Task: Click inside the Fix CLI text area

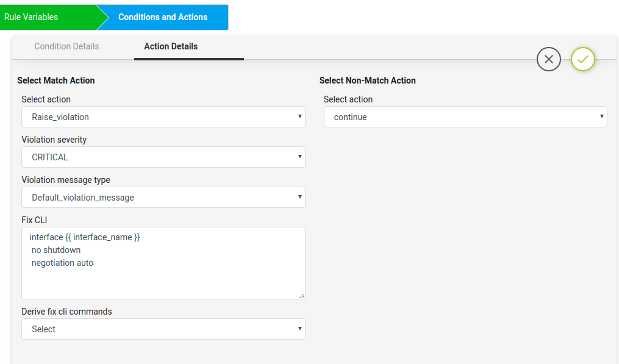Action: coord(163,263)
